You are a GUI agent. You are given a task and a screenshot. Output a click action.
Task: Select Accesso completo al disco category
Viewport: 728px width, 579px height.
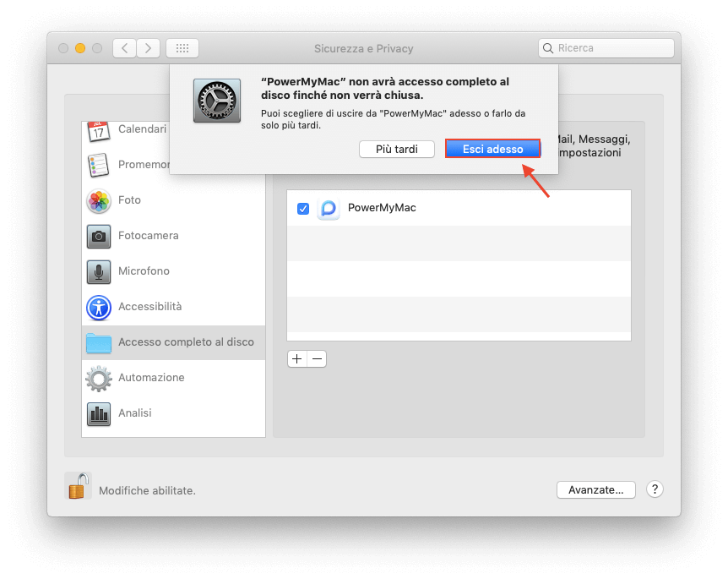pos(174,342)
